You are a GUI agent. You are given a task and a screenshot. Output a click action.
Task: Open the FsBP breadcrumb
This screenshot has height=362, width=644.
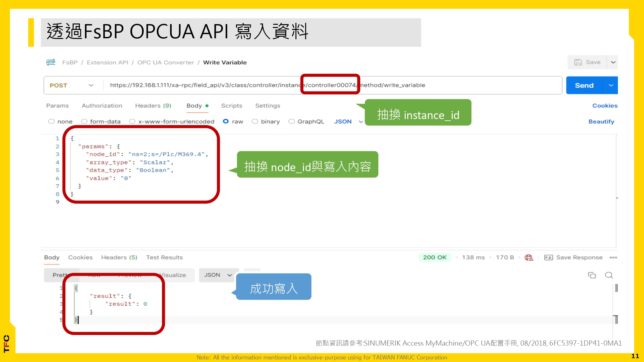[70, 62]
